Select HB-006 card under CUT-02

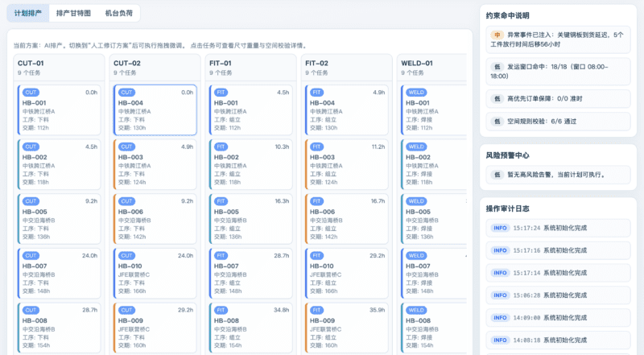pyautogui.click(x=155, y=219)
